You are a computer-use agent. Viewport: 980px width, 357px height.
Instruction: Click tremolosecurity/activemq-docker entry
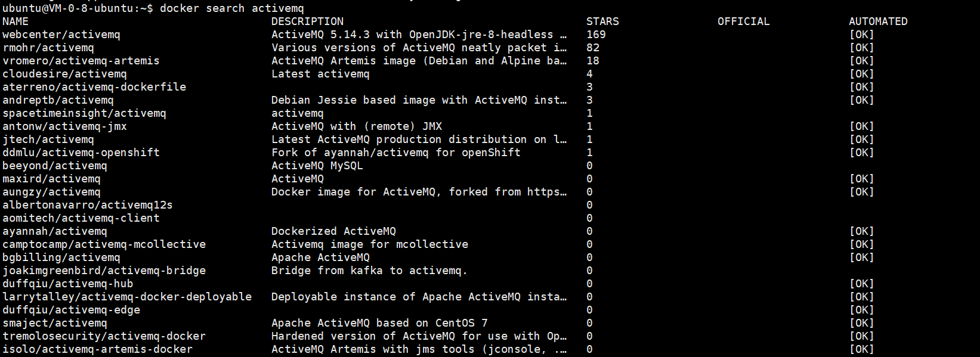[x=104, y=336]
